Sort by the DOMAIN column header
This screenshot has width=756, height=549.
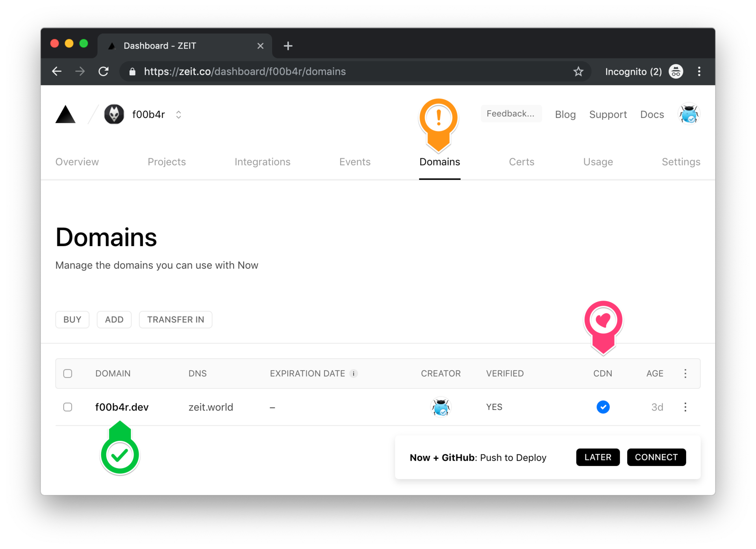pos(113,373)
